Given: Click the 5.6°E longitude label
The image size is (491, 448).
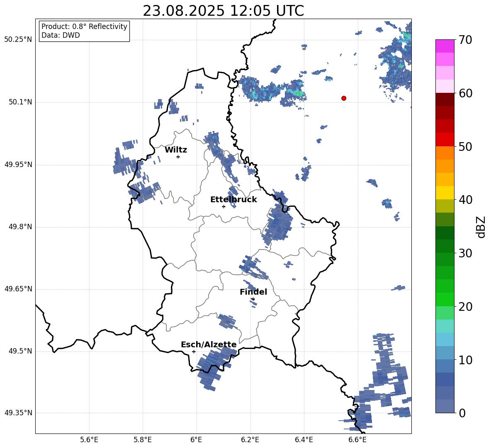Looking at the screenshot, I should click(89, 440).
